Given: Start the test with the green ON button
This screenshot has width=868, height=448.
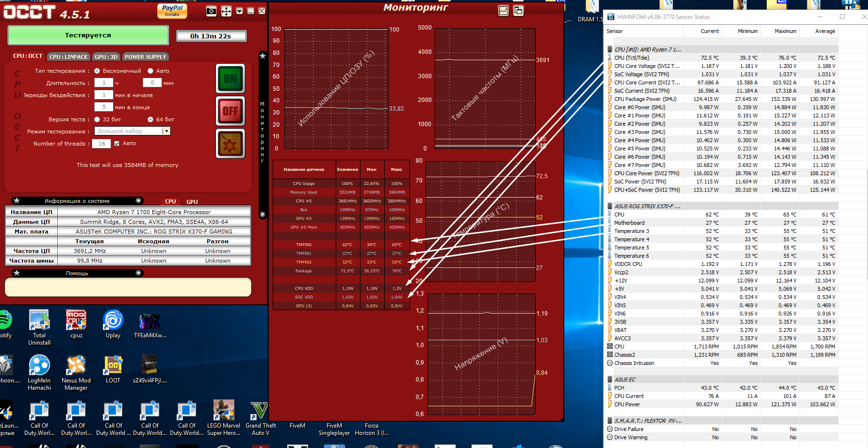Looking at the screenshot, I should 230,79.
